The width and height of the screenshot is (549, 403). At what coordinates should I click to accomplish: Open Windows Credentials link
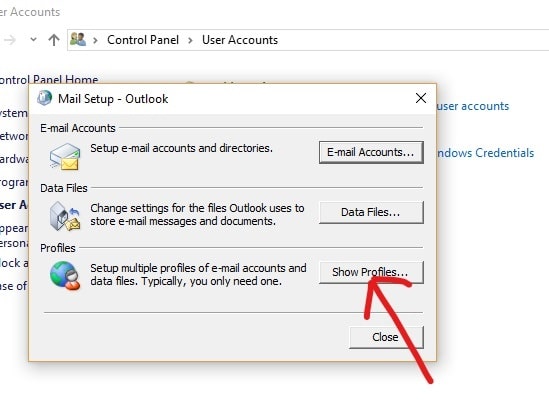485,153
